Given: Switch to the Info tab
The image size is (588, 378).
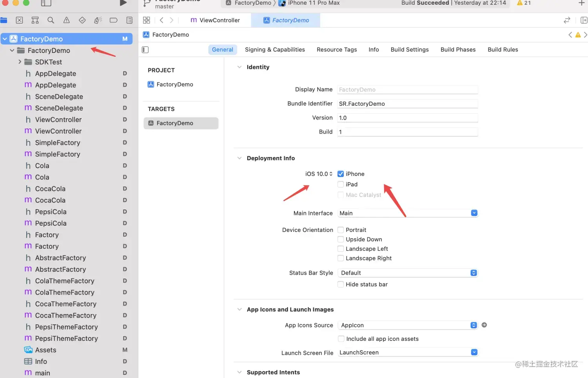Looking at the screenshot, I should pyautogui.click(x=374, y=50).
